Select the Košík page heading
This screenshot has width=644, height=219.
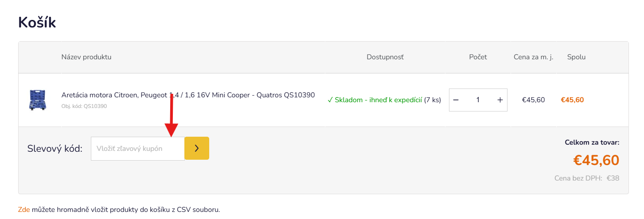coord(37,22)
